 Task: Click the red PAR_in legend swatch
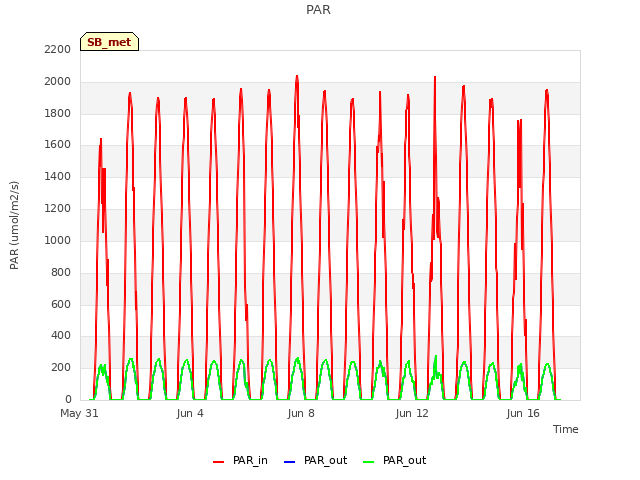(219, 462)
